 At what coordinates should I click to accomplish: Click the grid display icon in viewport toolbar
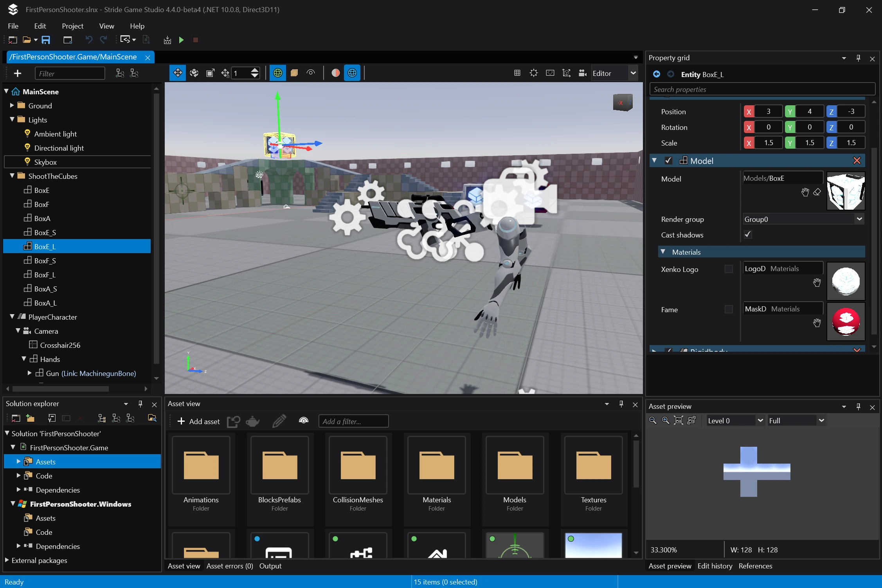(517, 73)
